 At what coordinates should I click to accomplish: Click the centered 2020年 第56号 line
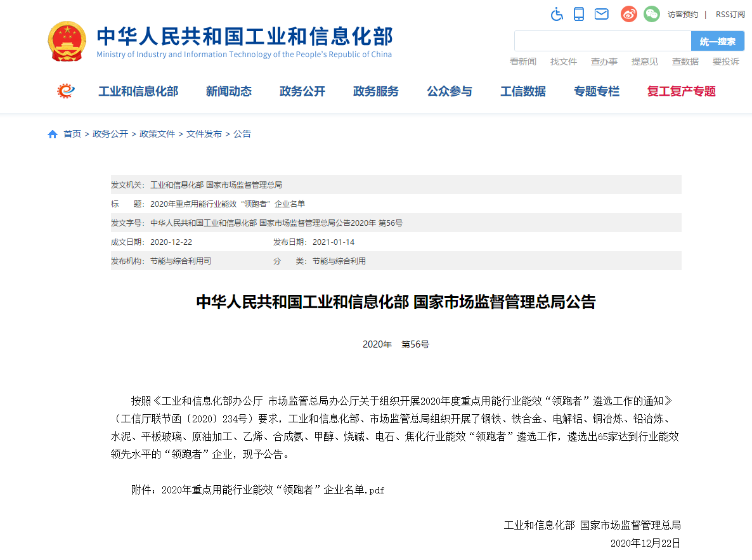396,344
